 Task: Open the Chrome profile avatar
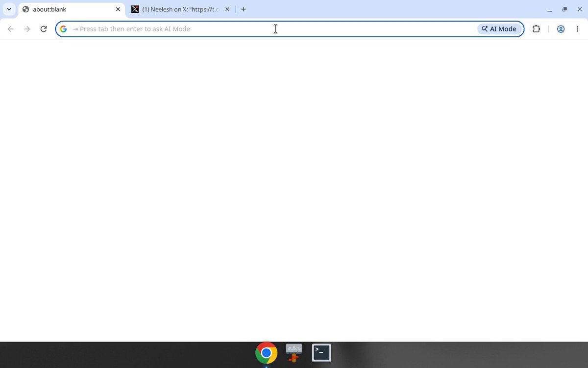click(x=561, y=29)
